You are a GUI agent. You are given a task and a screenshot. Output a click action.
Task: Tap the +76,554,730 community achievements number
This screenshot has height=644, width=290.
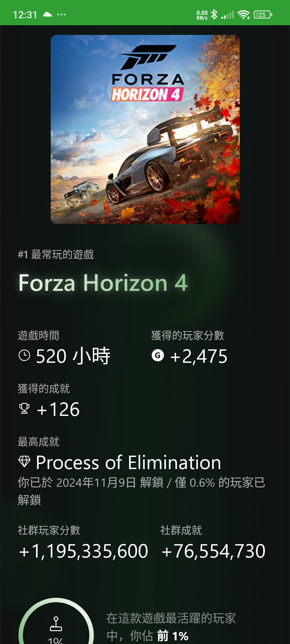coord(213,551)
